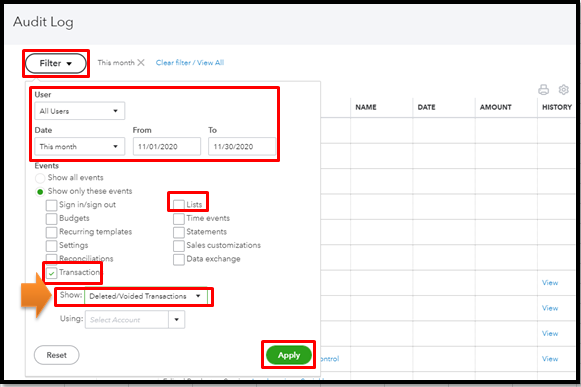The height and width of the screenshot is (387, 581).
Task: Click the HISTORY column header
Action: click(557, 108)
